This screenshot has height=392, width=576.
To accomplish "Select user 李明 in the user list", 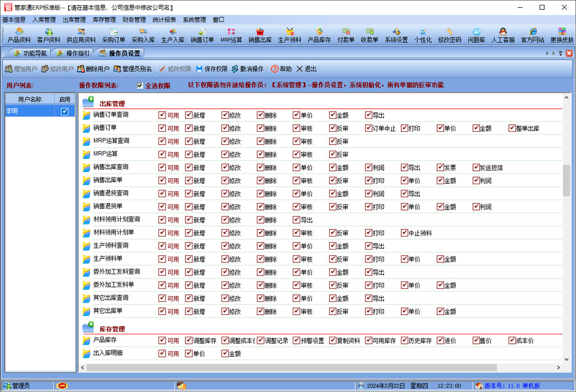I will [x=29, y=111].
